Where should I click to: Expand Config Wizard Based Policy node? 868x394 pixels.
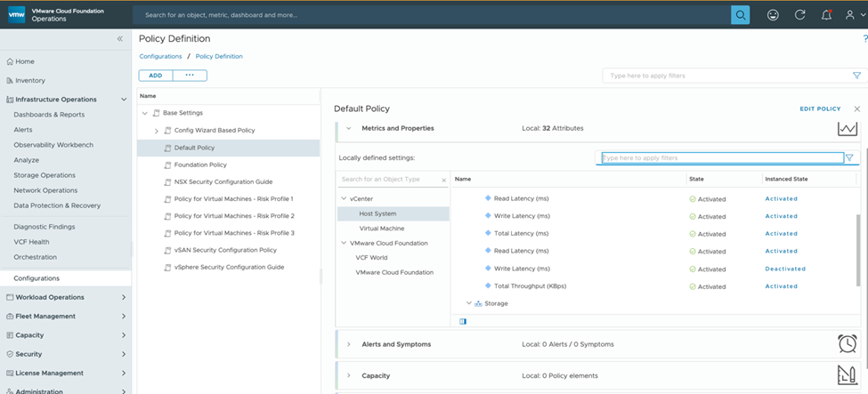(157, 131)
